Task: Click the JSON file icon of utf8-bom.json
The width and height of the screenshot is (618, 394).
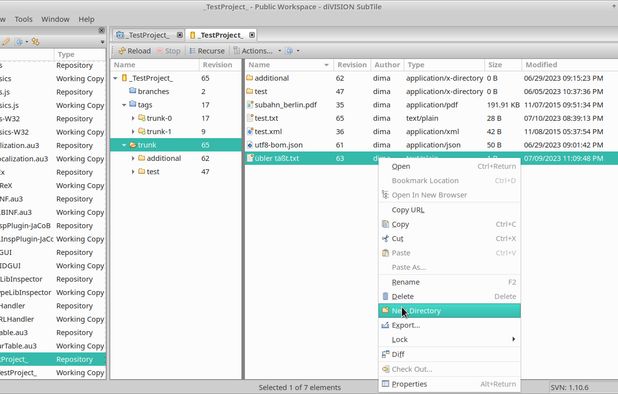Action: tap(250, 145)
